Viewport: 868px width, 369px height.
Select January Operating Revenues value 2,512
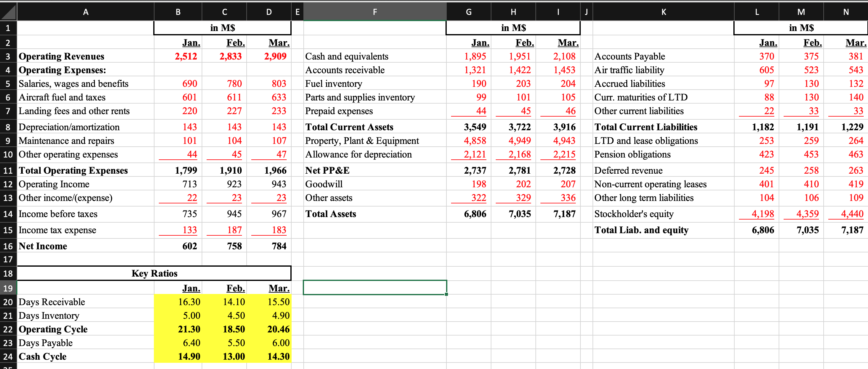point(186,56)
